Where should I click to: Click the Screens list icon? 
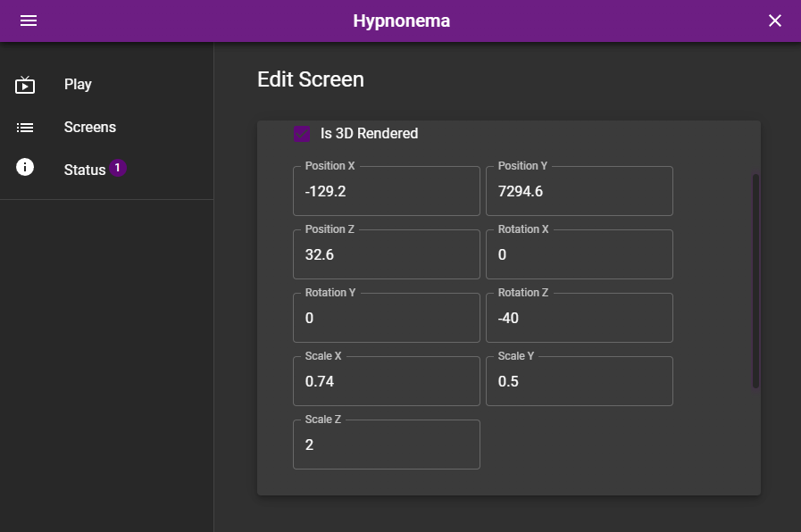(25, 128)
